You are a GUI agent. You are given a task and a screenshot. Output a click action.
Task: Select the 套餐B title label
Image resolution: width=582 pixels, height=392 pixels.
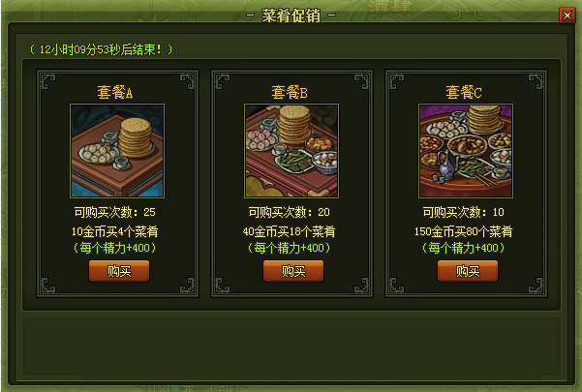tap(290, 92)
